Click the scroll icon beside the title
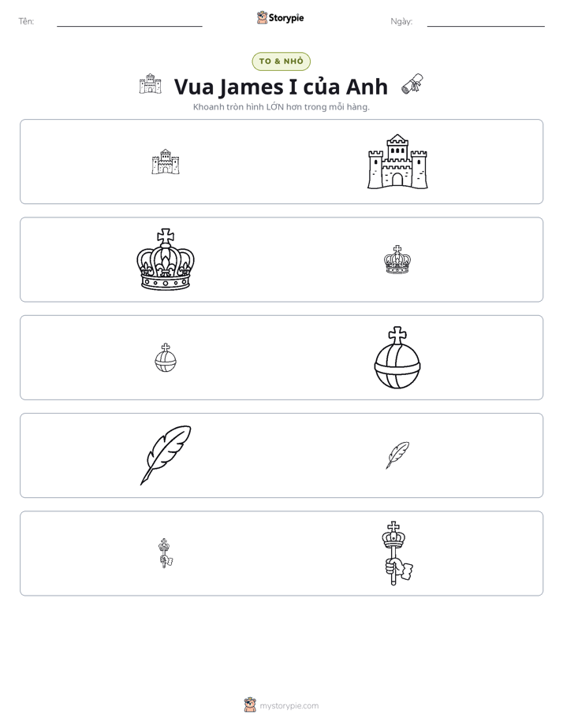This screenshot has width=563, height=728. point(412,84)
